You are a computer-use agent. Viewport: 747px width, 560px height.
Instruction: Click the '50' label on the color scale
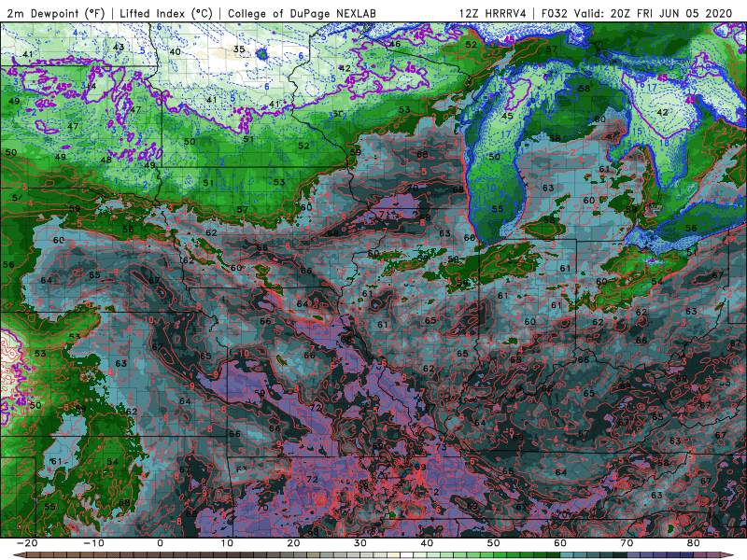click(x=494, y=543)
